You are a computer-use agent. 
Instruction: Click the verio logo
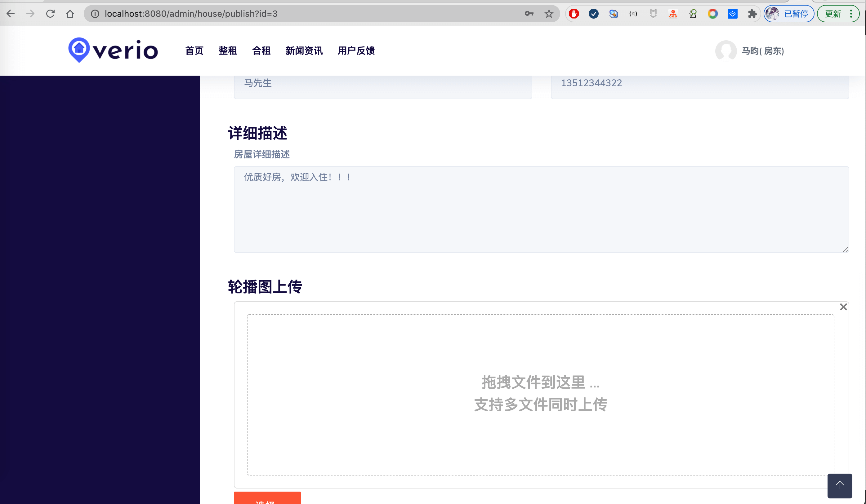[x=113, y=51]
